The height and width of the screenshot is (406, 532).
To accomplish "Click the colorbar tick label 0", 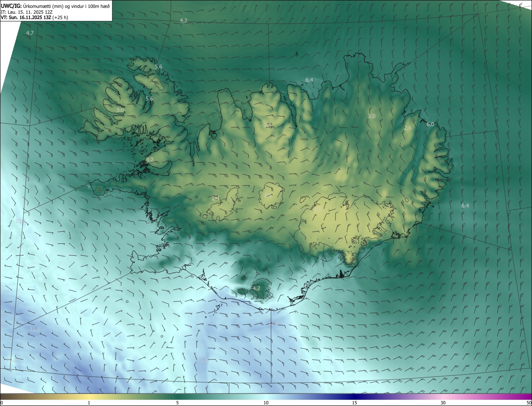I will coord(2,403).
